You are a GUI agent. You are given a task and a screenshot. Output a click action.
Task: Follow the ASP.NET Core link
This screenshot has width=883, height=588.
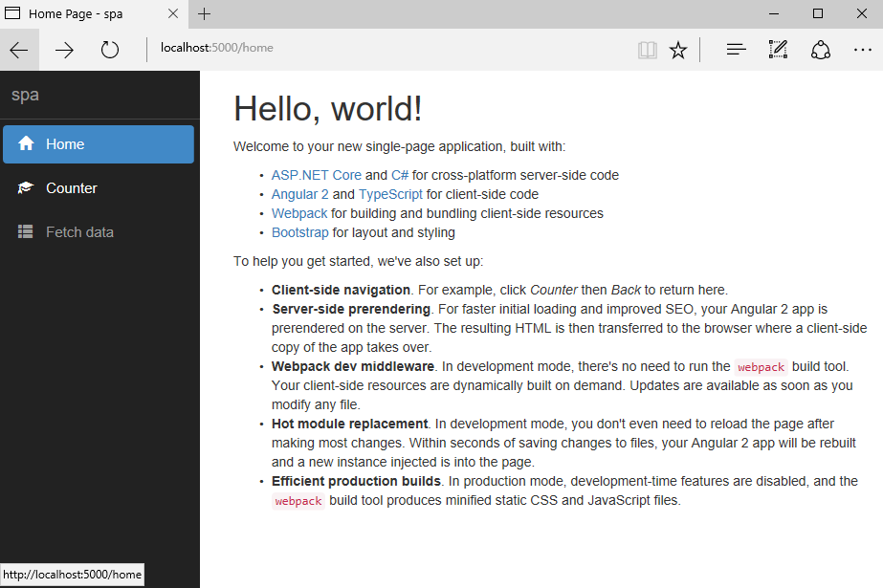click(317, 175)
